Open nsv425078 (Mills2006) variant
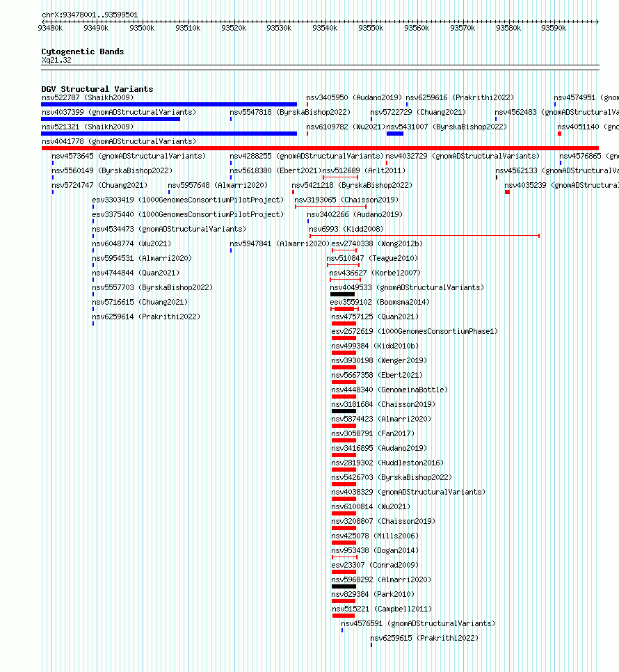Screen dimensions: 619x672 pyautogui.click(x=375, y=535)
